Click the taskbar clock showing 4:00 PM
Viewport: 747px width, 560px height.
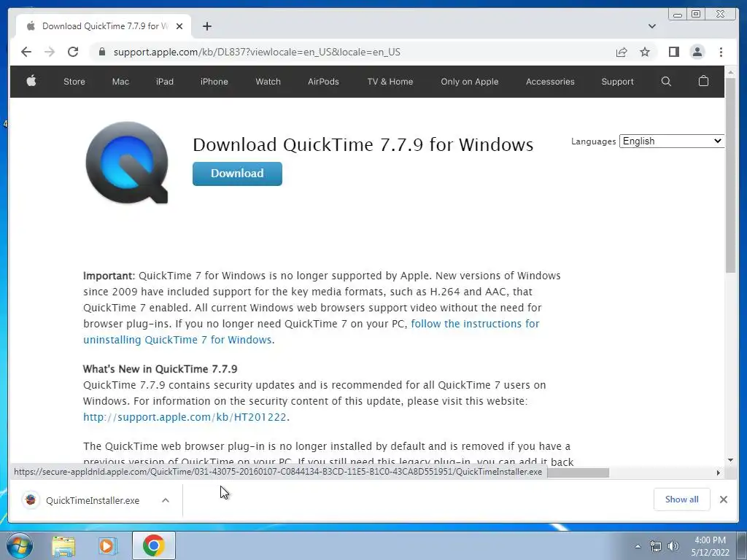pos(711,545)
